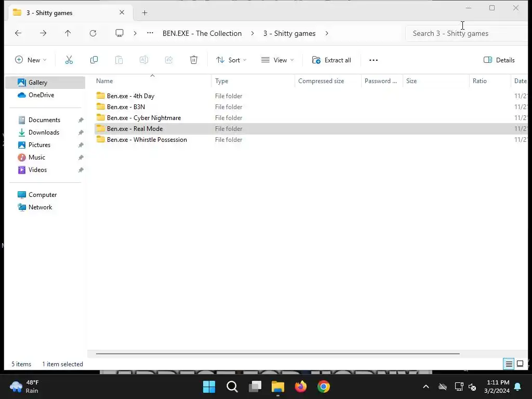Expand chevron after the computer icon
This screenshot has height=399, width=532.
click(135, 33)
